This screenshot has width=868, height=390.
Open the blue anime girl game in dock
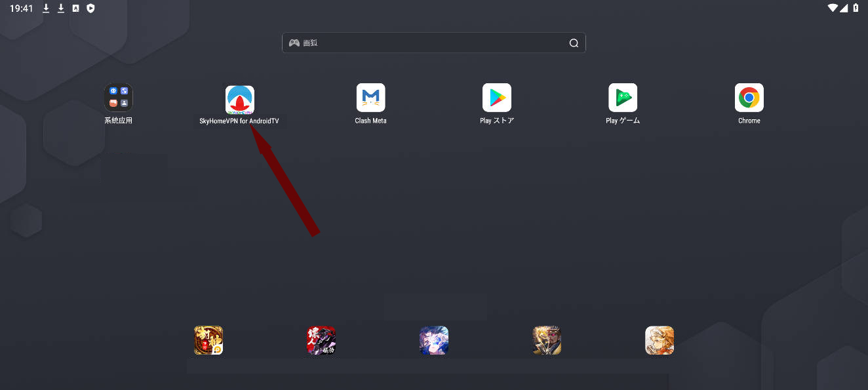pos(434,340)
